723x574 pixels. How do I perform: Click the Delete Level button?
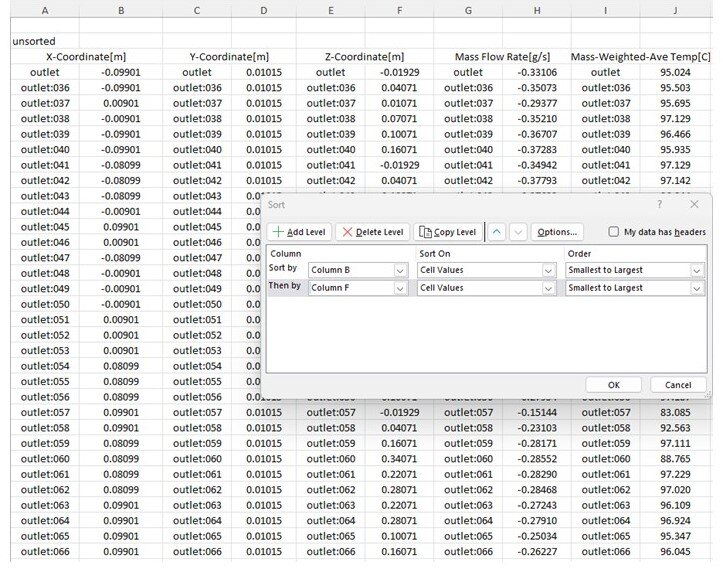coord(372,232)
